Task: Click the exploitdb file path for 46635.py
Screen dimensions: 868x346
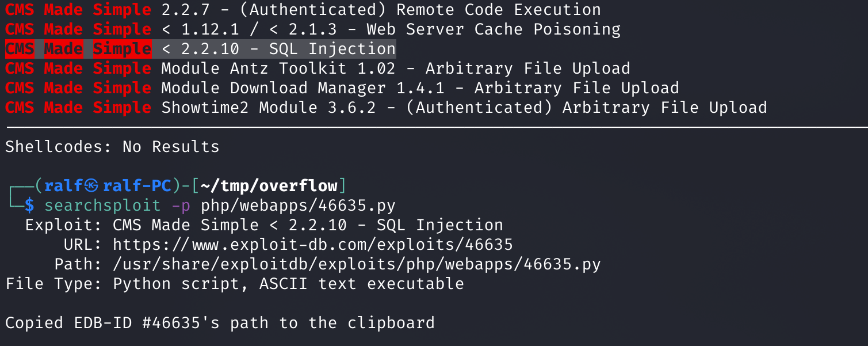Action: [357, 264]
